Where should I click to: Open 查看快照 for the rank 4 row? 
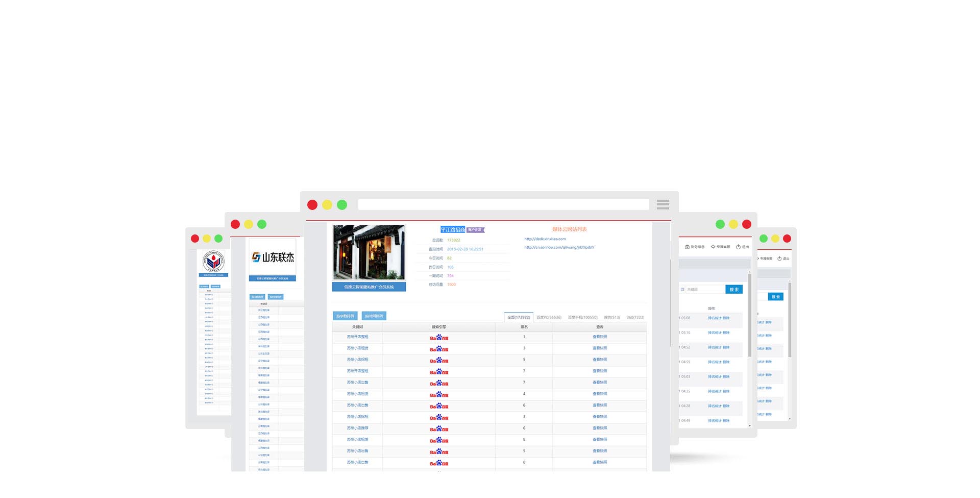pyautogui.click(x=600, y=394)
